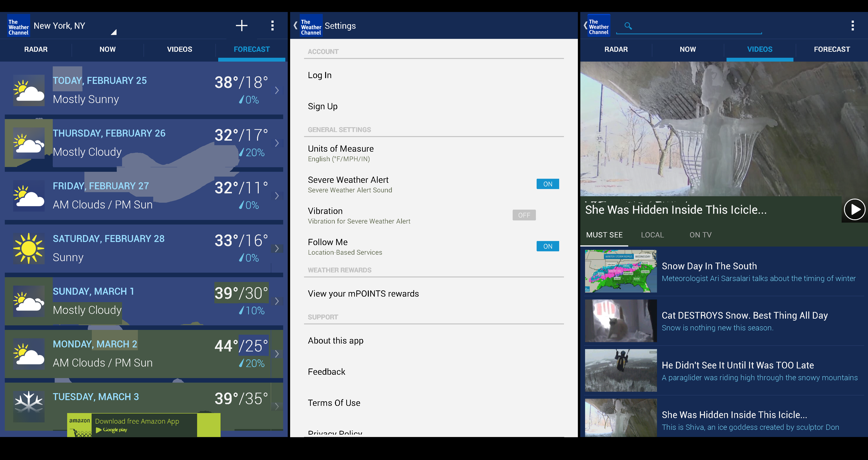Image resolution: width=868 pixels, height=460 pixels.
Task: Tap Friday's AM clouds weather icon
Action: click(29, 196)
